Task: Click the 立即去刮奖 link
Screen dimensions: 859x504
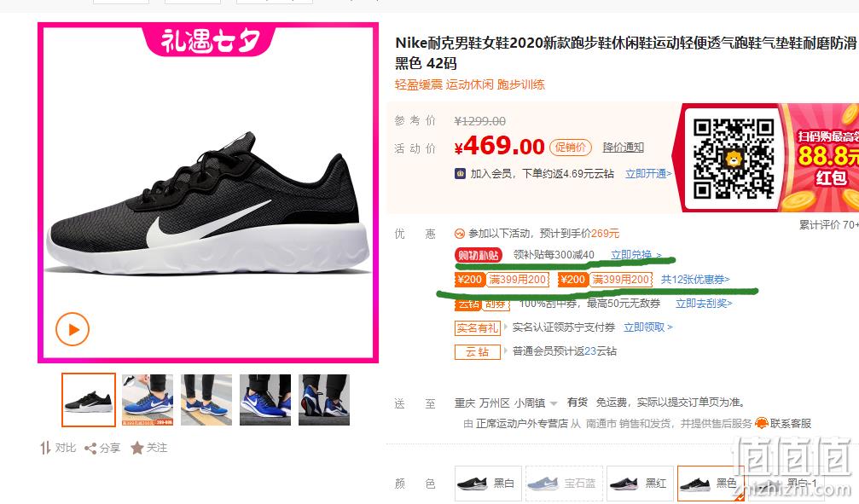Action: pos(704,304)
